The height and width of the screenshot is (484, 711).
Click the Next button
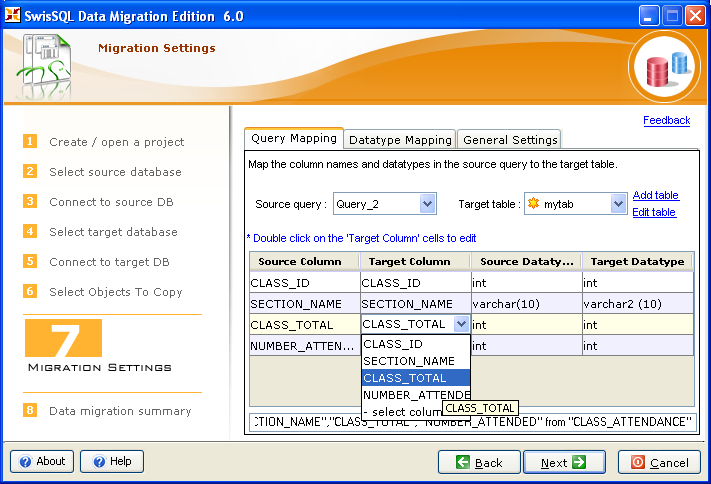click(x=565, y=462)
